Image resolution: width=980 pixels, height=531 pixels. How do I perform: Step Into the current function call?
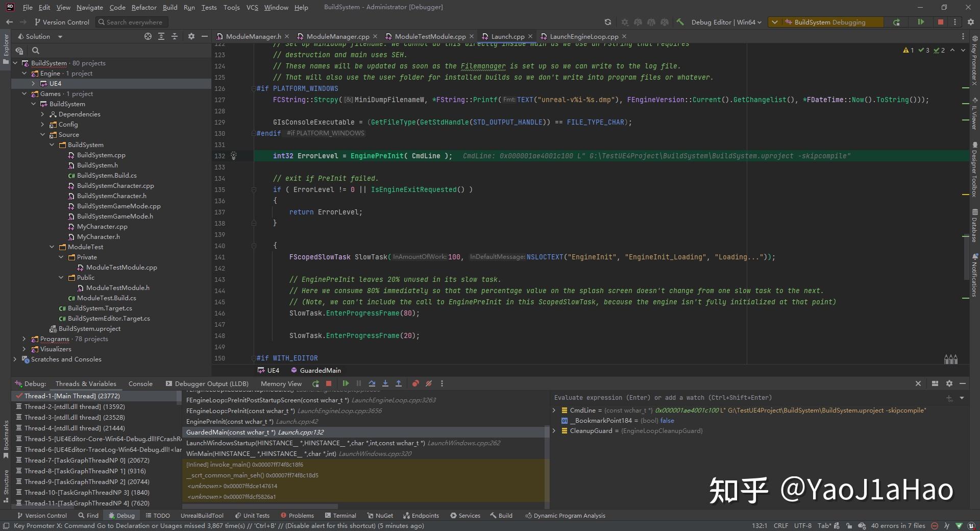pos(385,383)
